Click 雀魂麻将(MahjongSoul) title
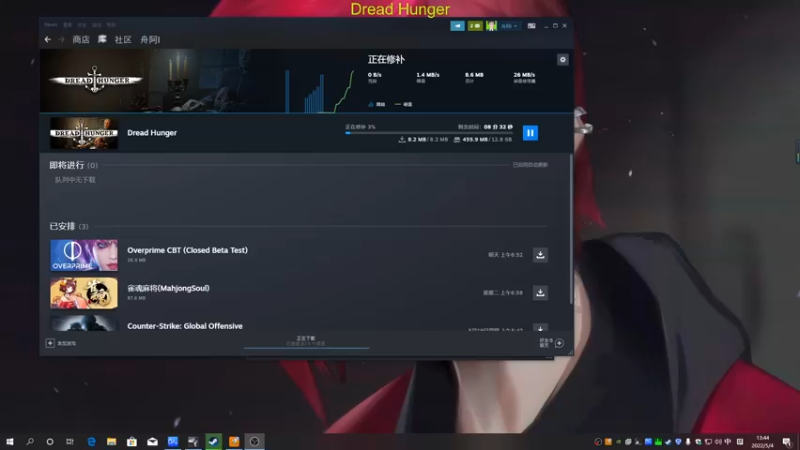Screen dimensions: 800x450 [168, 288]
